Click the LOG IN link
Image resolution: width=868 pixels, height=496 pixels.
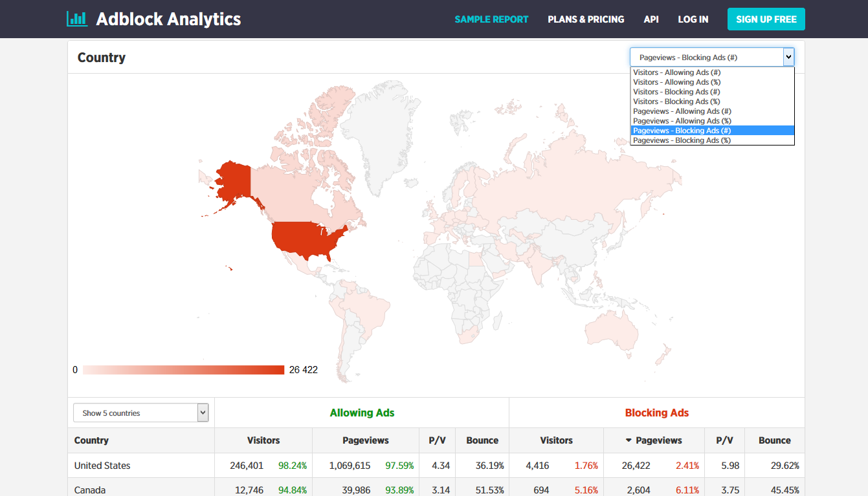click(x=693, y=19)
